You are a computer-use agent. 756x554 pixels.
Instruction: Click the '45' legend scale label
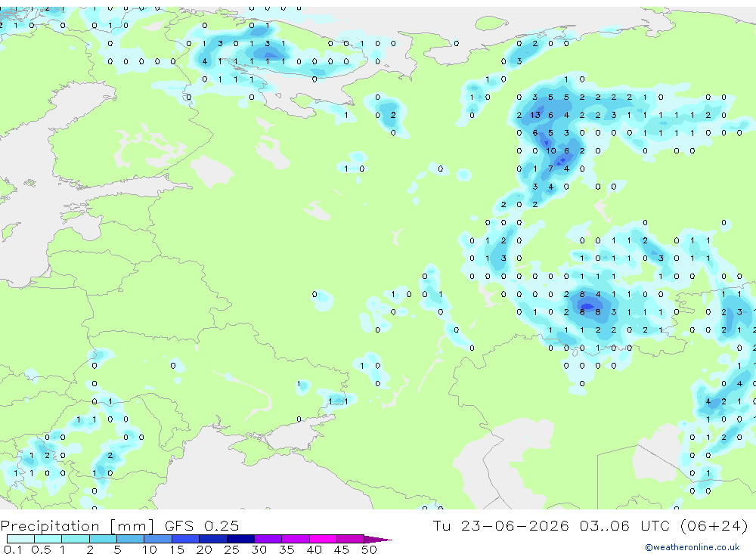pyautogui.click(x=342, y=549)
